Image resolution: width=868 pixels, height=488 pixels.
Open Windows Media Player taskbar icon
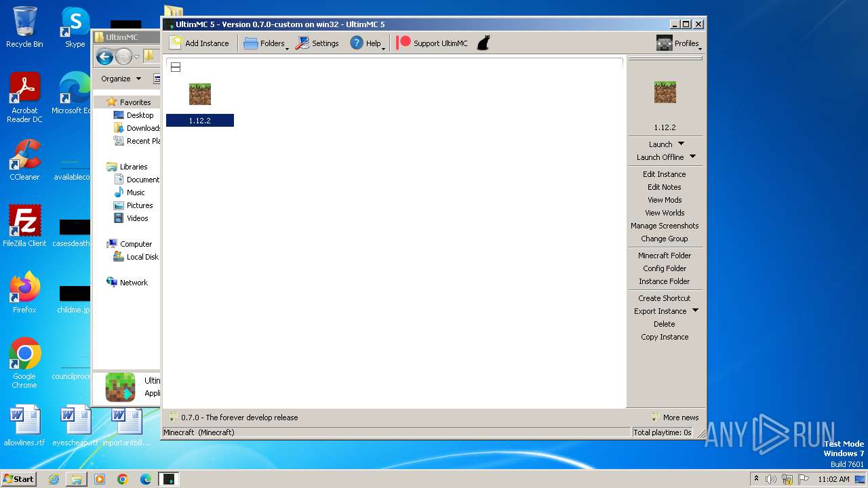pos(100,479)
